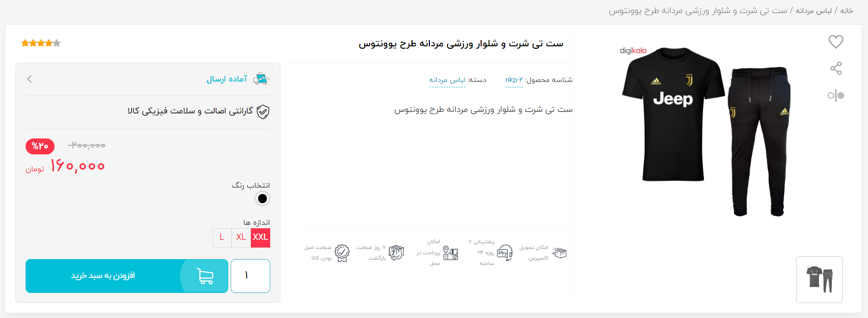Open category link لباس مردانه
Screen dimensions: 868x318
447,80
